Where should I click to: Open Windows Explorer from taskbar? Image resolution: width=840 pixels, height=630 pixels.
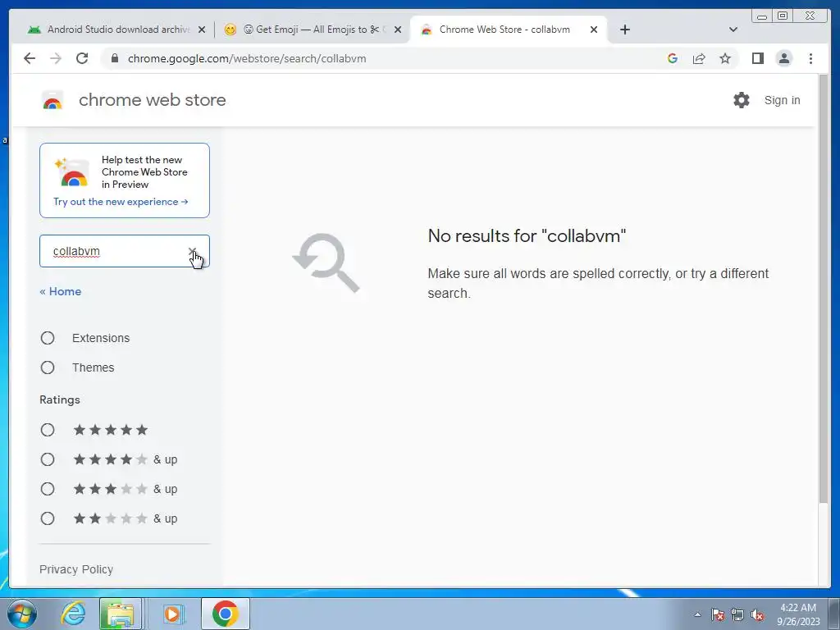coord(121,614)
